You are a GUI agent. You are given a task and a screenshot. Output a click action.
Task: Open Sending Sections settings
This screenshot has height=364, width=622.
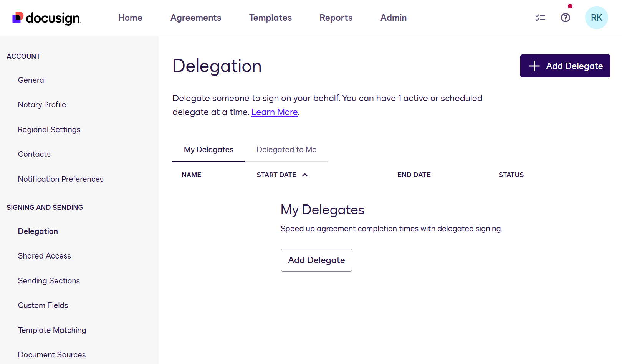[49, 281]
